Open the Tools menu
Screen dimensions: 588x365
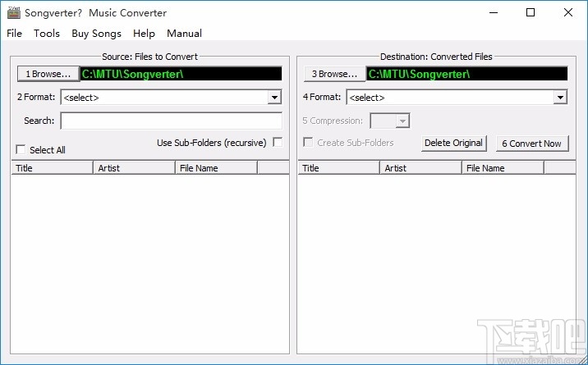(47, 34)
